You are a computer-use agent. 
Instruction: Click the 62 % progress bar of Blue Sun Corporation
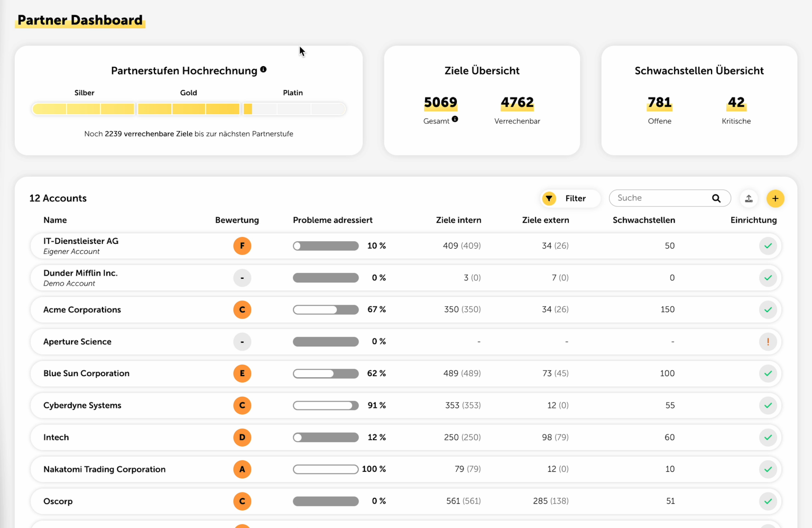[x=326, y=374]
